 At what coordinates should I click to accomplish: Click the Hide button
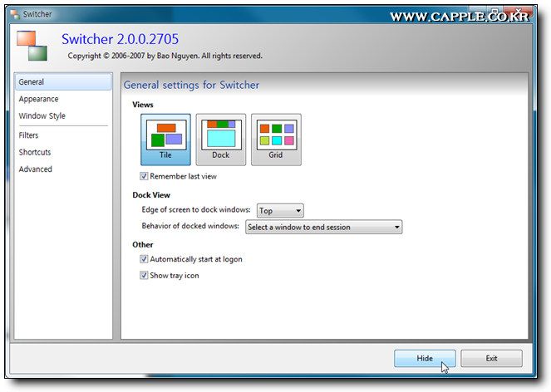(x=425, y=358)
